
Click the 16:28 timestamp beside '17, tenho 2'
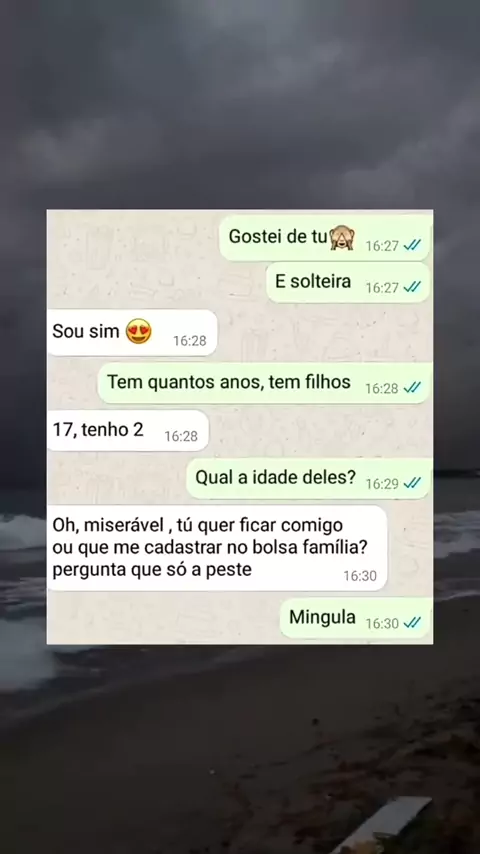(181, 436)
